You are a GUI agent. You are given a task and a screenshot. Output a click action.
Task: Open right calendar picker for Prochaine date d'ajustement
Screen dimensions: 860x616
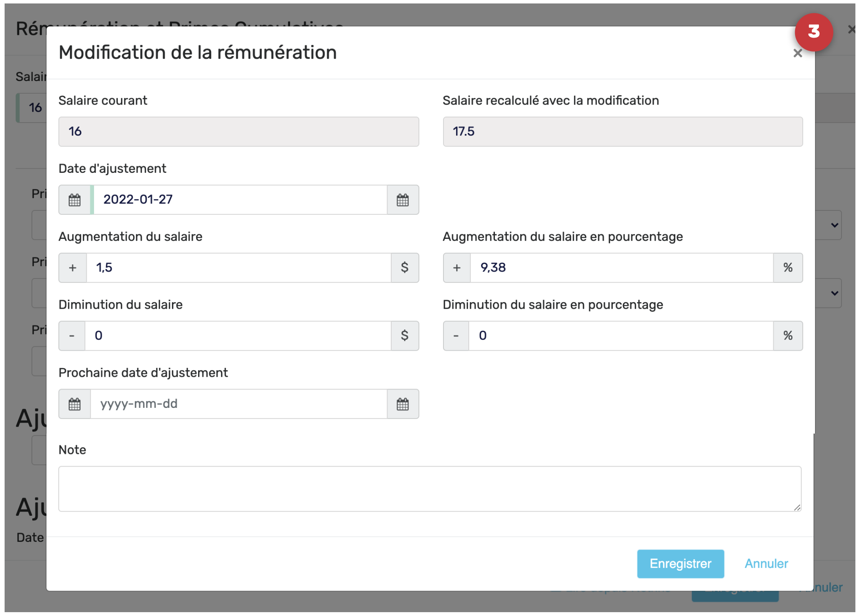pyautogui.click(x=403, y=404)
